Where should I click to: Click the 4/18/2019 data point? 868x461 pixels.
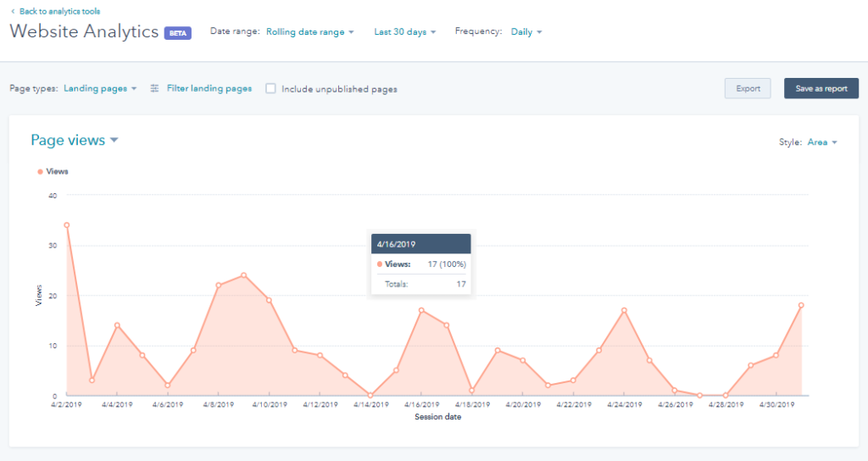coord(472,391)
